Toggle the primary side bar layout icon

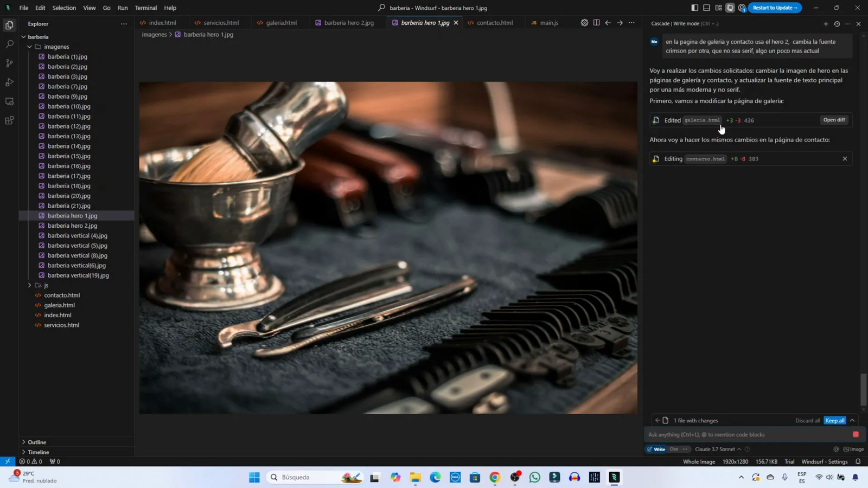pyautogui.click(x=694, y=8)
